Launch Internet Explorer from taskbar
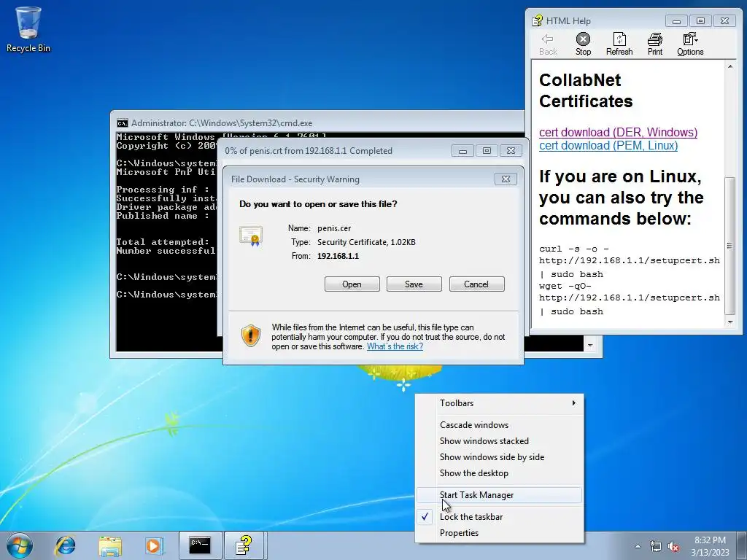This screenshot has width=747, height=560. click(65, 545)
